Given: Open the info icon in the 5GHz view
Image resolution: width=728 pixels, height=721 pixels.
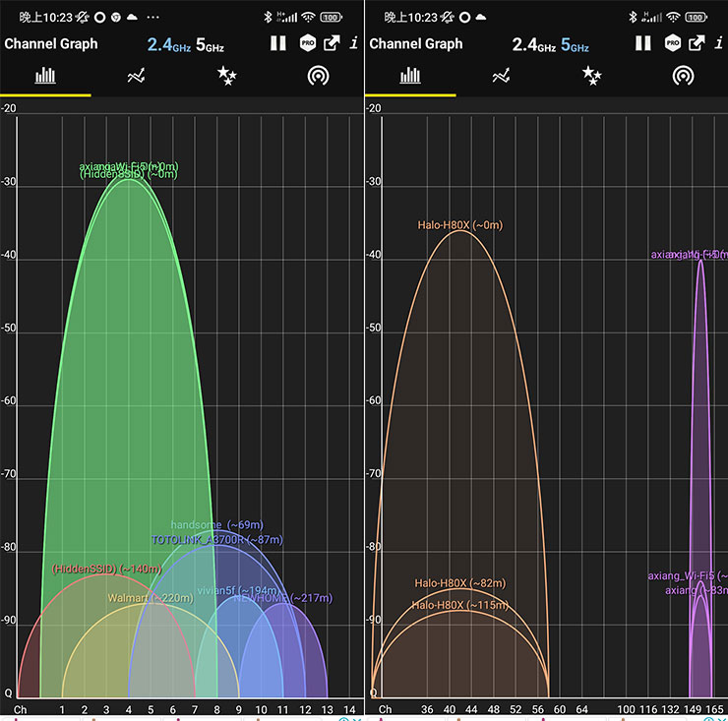Looking at the screenshot, I should pos(718,43).
